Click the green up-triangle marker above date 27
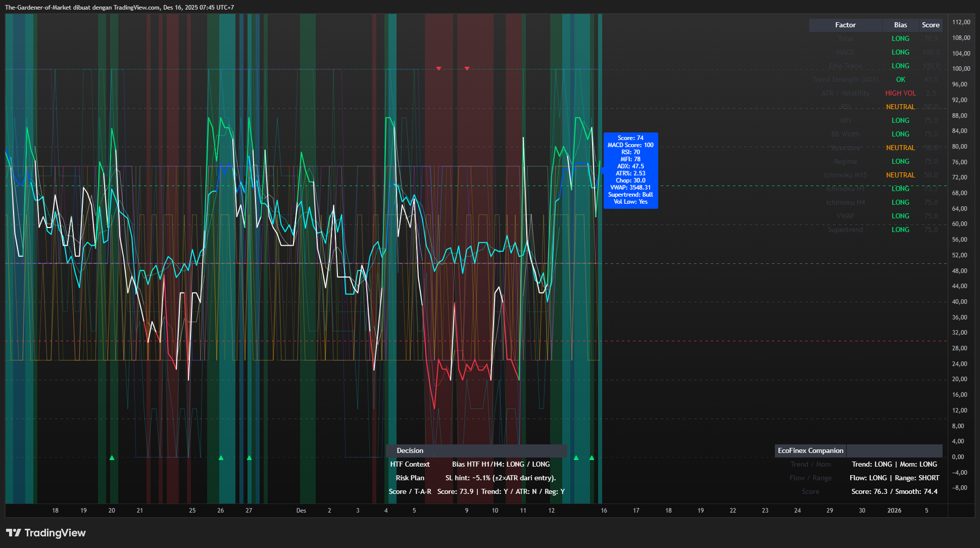 pos(249,458)
